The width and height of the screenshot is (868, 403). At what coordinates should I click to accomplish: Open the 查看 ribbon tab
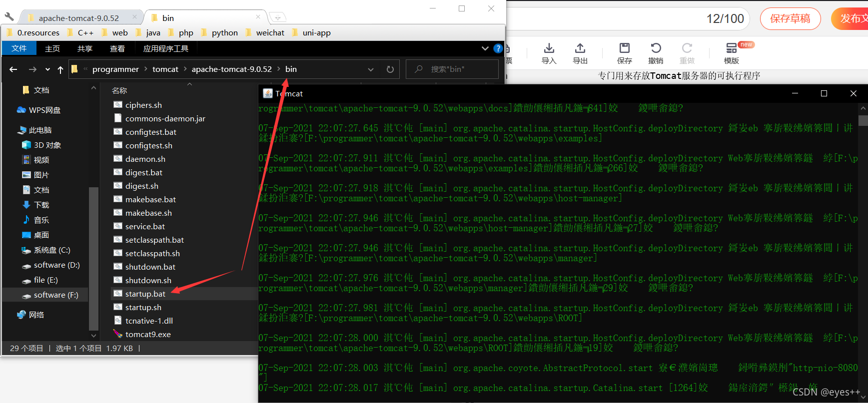(x=117, y=48)
